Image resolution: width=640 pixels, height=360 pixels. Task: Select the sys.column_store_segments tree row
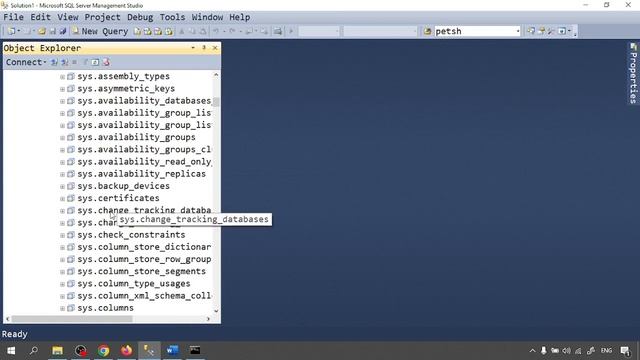click(x=141, y=271)
